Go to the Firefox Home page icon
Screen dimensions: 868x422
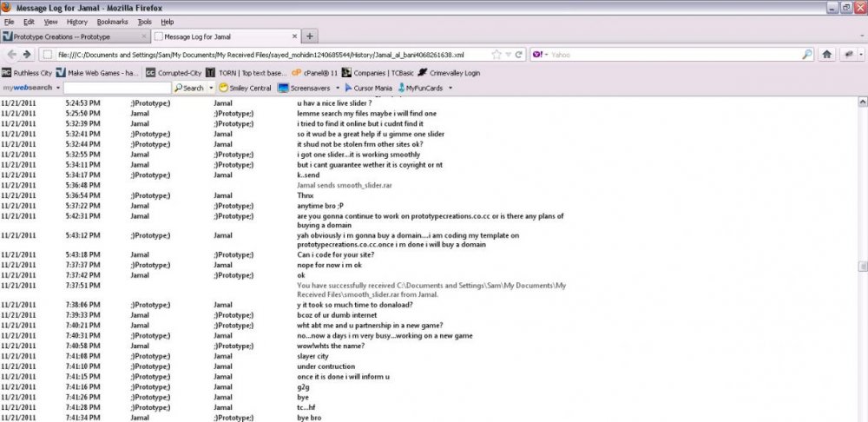point(827,54)
